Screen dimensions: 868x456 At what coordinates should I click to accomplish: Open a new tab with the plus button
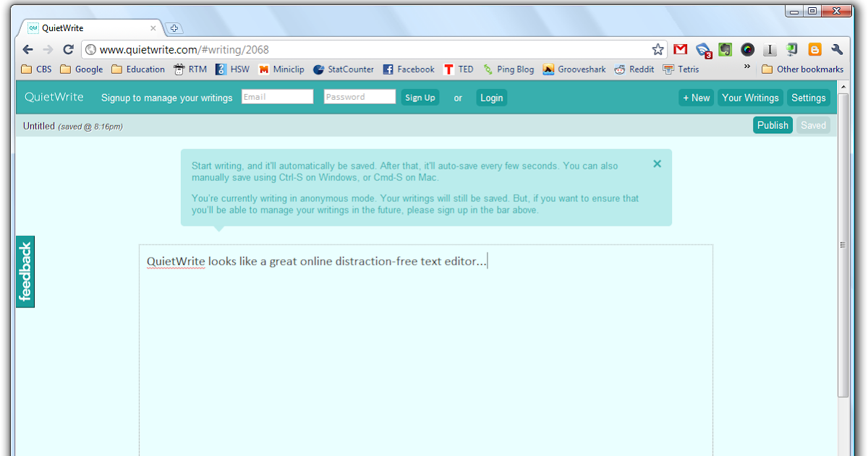click(x=174, y=28)
